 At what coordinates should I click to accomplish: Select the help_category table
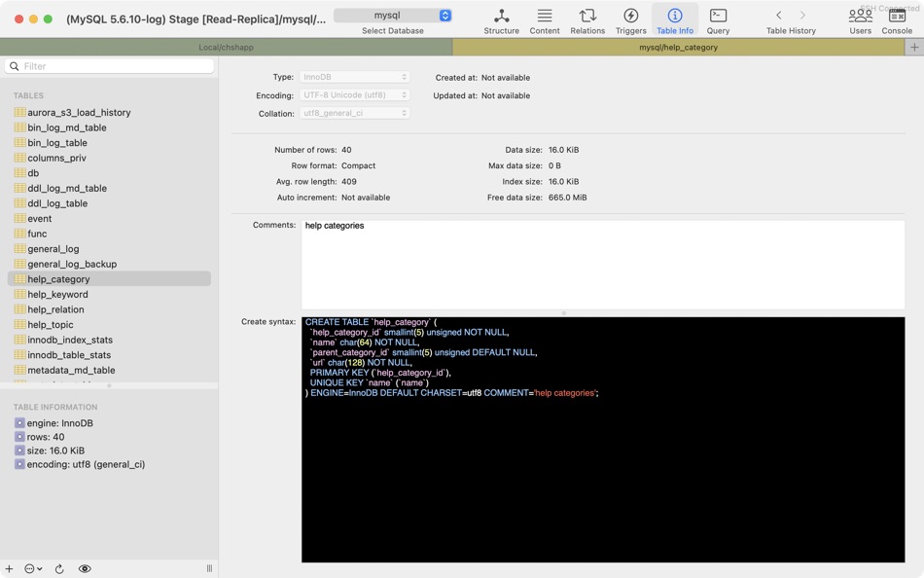pyautogui.click(x=109, y=279)
